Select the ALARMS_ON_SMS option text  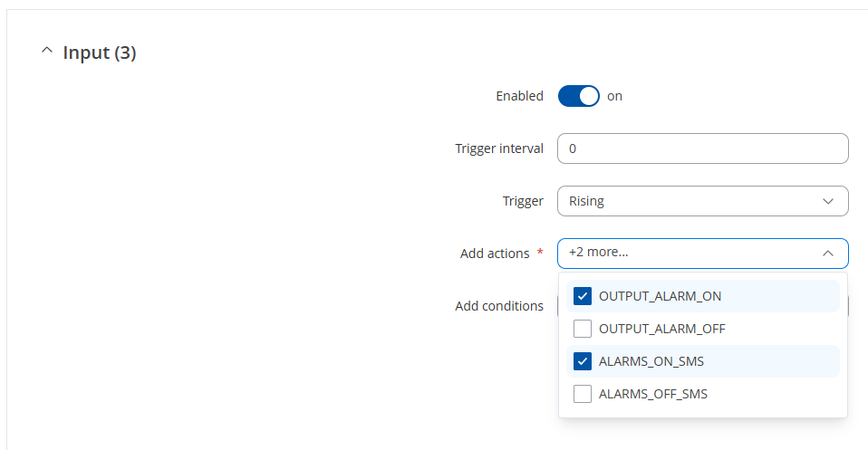[x=651, y=361]
